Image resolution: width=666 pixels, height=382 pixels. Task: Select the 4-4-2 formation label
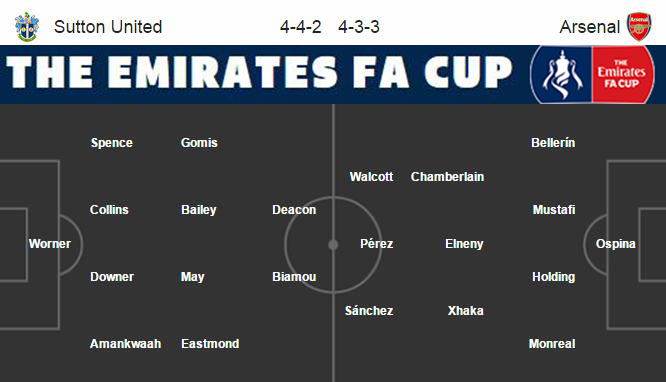tap(301, 27)
